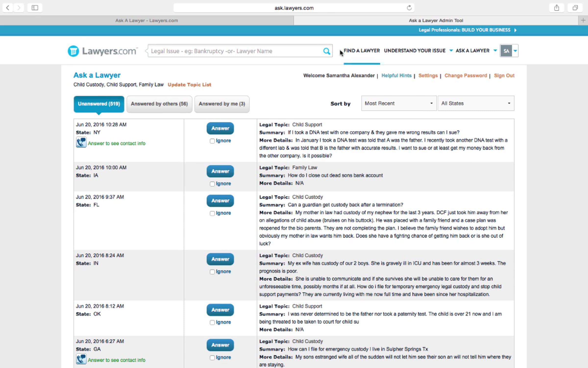
Task: Answer the IA dead sons bank account question
Action: (x=220, y=171)
